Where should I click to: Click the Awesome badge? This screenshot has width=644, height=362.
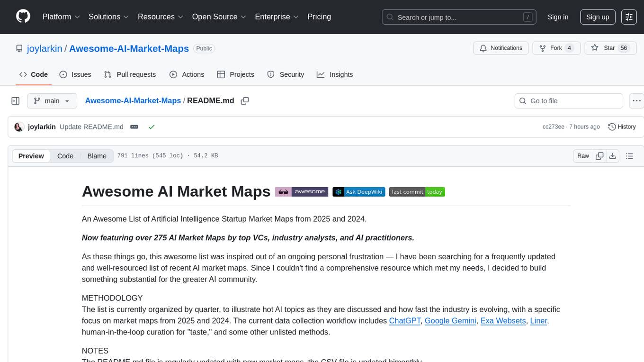pyautogui.click(x=302, y=192)
